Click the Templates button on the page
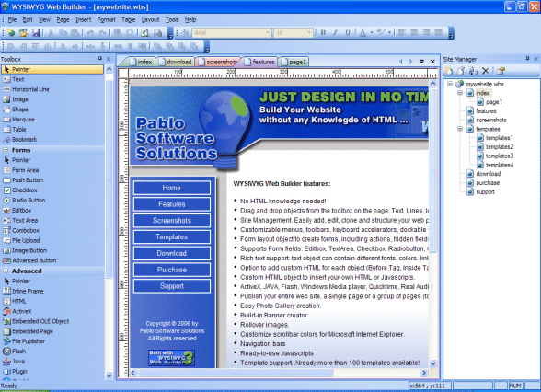Image resolution: width=541 pixels, height=392 pixels. click(x=172, y=236)
